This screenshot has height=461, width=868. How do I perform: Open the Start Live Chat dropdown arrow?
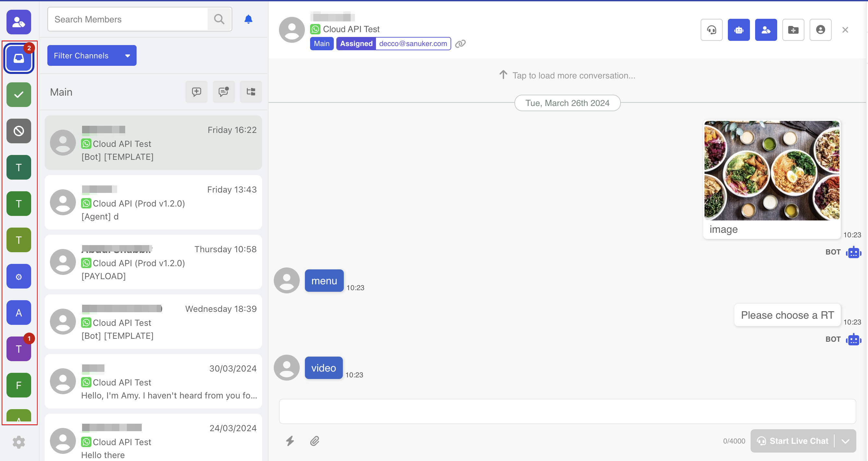(845, 441)
